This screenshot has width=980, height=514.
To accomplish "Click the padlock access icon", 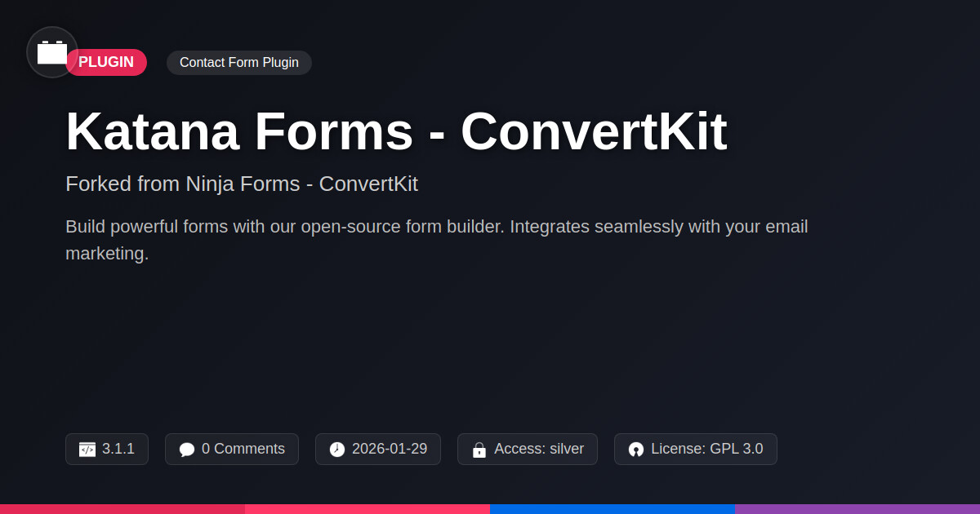I will pyautogui.click(x=479, y=450).
